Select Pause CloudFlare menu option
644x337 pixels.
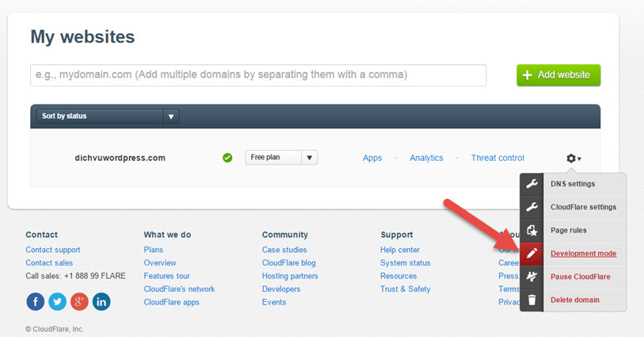(581, 277)
